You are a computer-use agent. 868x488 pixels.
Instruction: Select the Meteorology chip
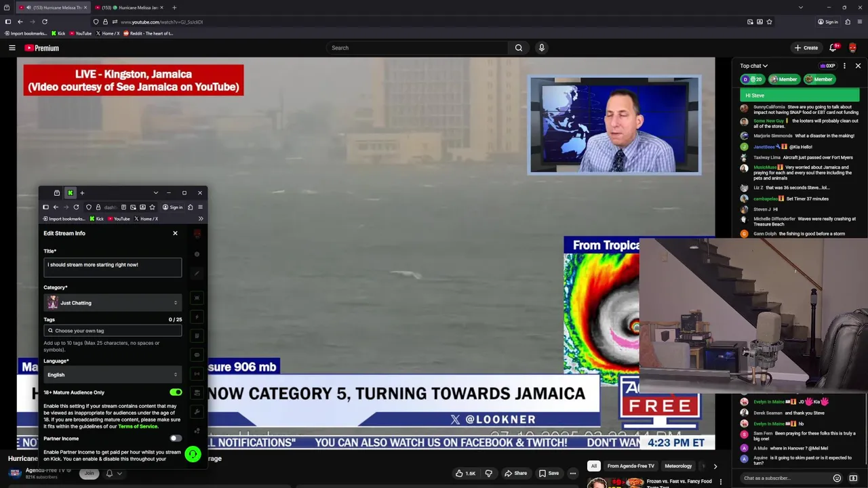pyautogui.click(x=678, y=466)
